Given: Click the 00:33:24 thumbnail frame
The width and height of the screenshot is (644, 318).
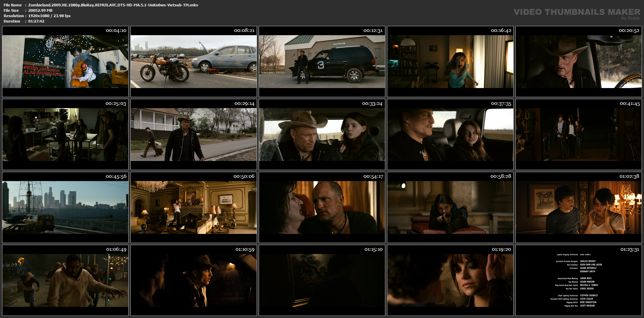Looking at the screenshot, I should pos(322,134).
